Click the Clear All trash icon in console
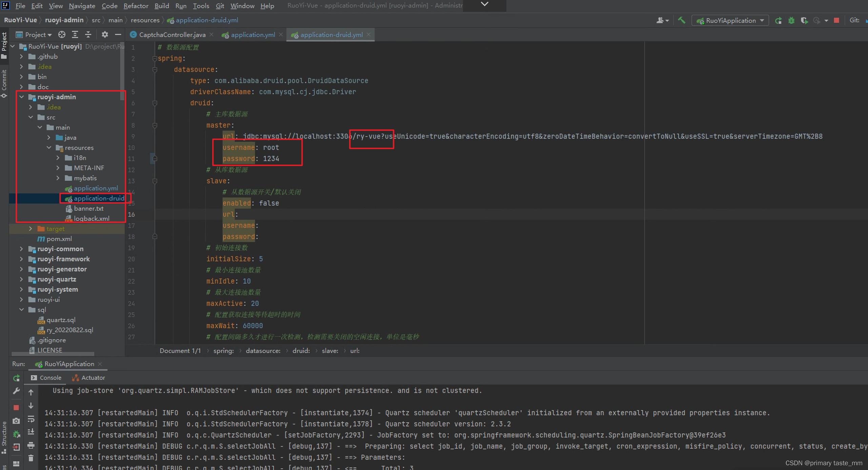The height and width of the screenshot is (470, 868). click(31, 458)
